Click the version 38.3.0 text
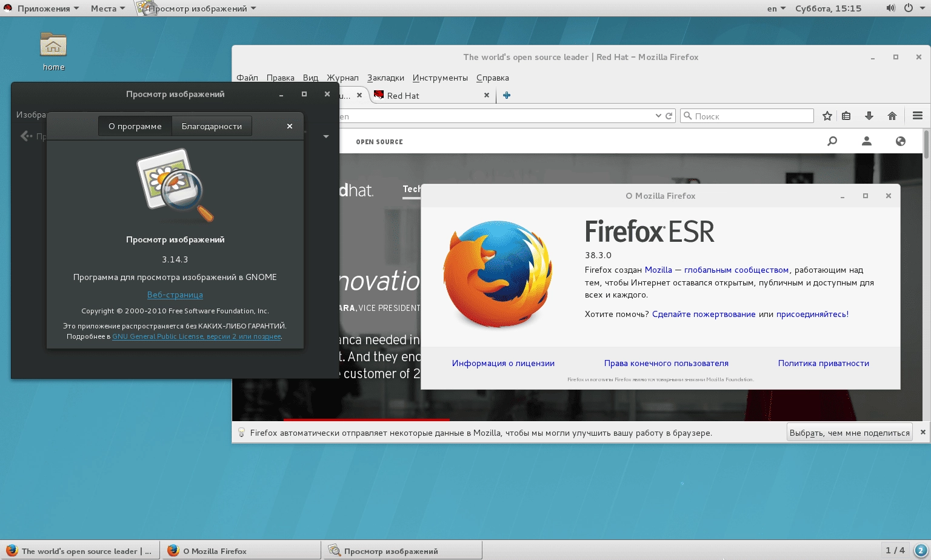Viewport: 931px width, 560px height. tap(598, 255)
